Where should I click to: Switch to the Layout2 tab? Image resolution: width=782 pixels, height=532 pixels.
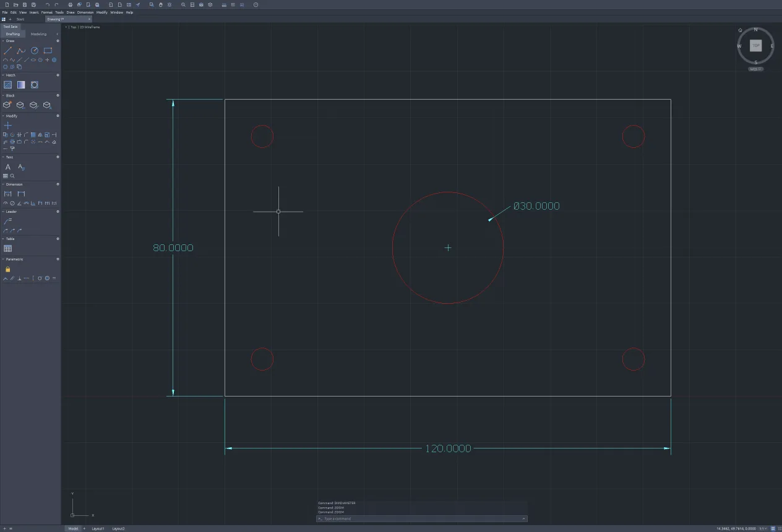[x=118, y=529]
